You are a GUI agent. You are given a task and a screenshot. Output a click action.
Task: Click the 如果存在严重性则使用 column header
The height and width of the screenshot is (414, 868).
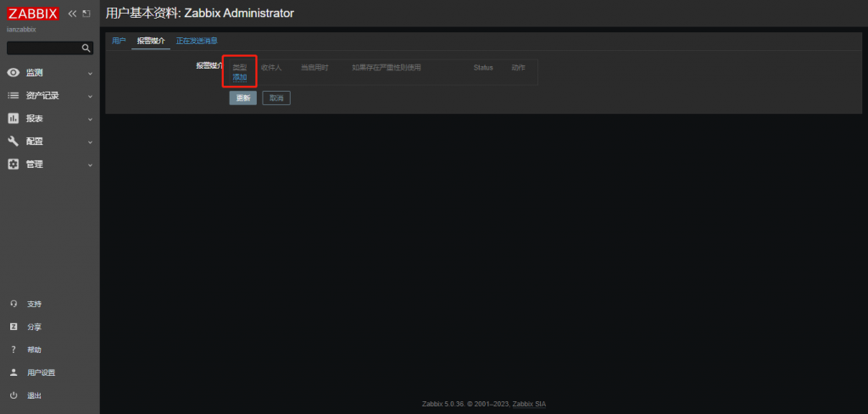click(x=387, y=67)
